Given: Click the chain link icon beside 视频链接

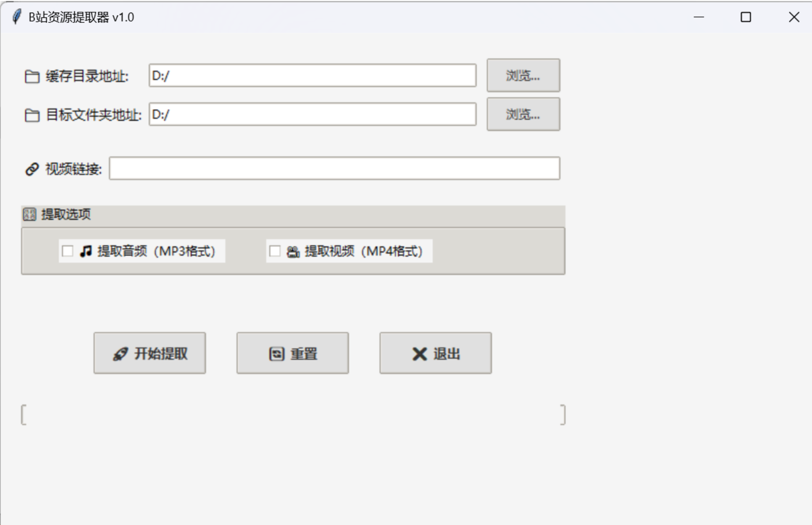Looking at the screenshot, I should pyautogui.click(x=32, y=169).
